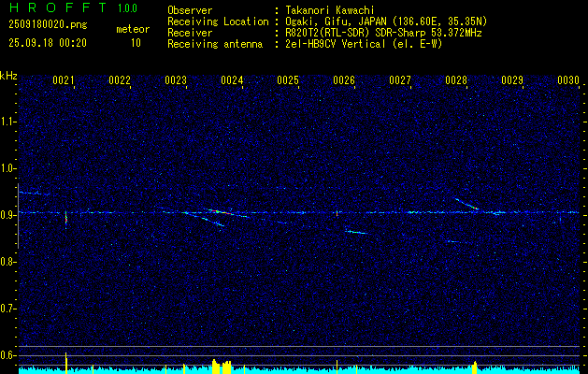Click the Receiving antenna label
This screenshot has width=588, height=374.
tap(215, 44)
